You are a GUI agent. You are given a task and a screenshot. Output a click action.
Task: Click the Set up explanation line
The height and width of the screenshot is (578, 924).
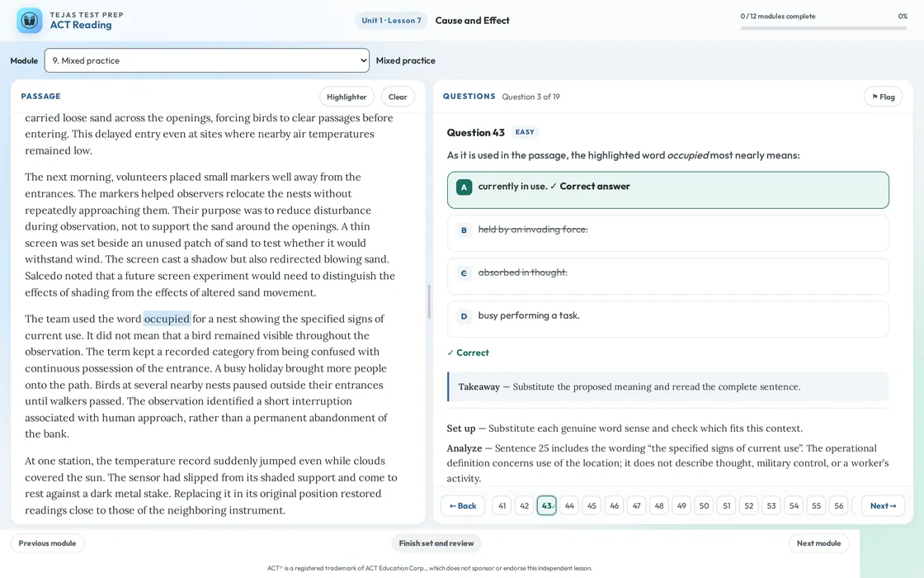[625, 429]
